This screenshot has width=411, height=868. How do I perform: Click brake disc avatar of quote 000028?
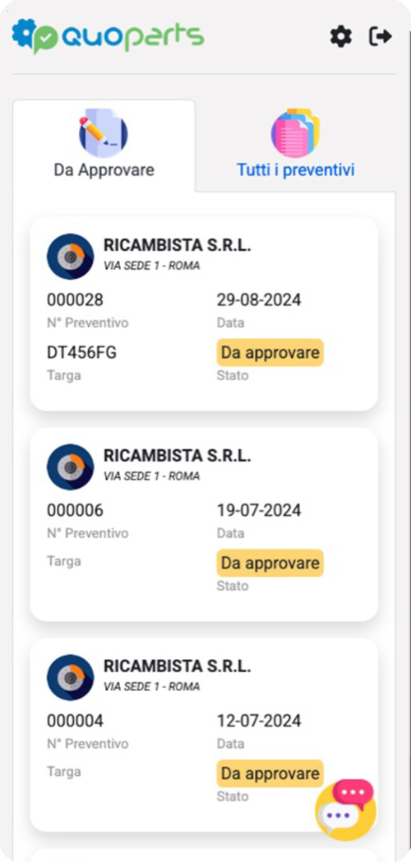pos(70,257)
